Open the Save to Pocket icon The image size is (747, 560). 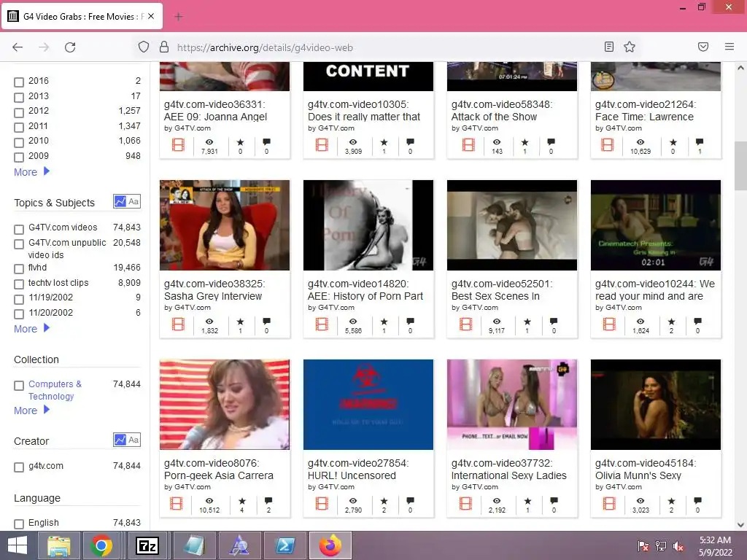click(703, 47)
